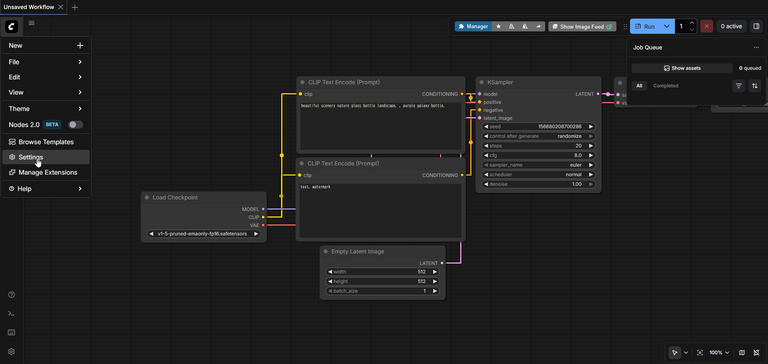Open the chevron beside the select-mode cursor tool
Image resolution: width=768 pixels, height=364 pixels.
point(686,352)
